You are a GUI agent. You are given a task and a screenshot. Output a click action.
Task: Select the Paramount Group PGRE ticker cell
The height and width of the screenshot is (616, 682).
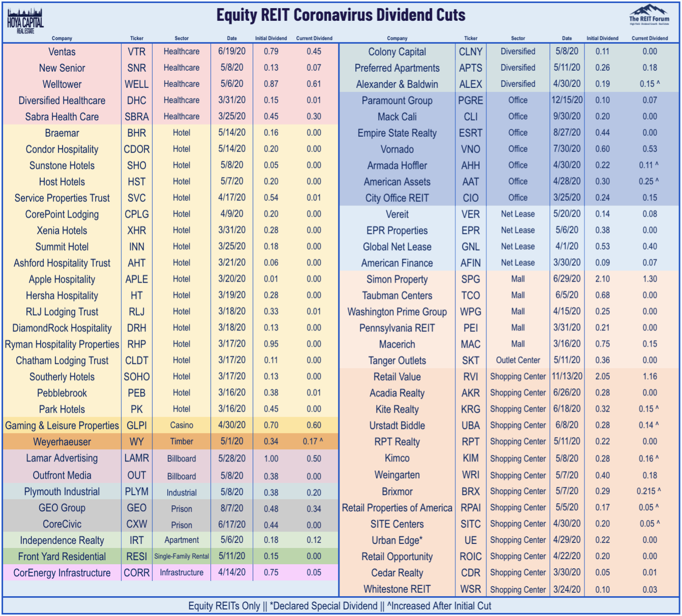(x=471, y=101)
